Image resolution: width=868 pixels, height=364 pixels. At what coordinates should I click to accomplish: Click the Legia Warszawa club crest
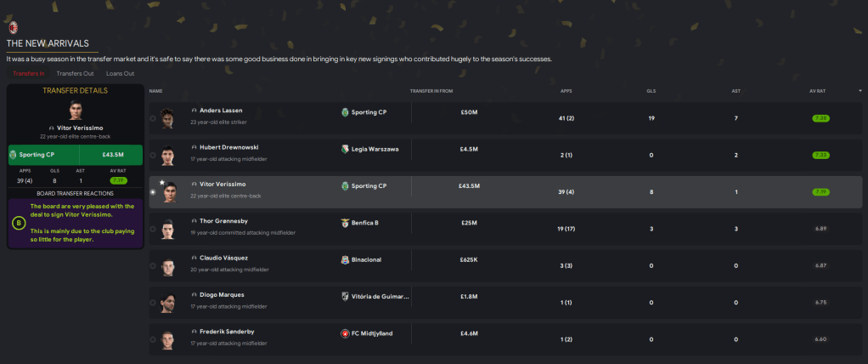coord(345,149)
